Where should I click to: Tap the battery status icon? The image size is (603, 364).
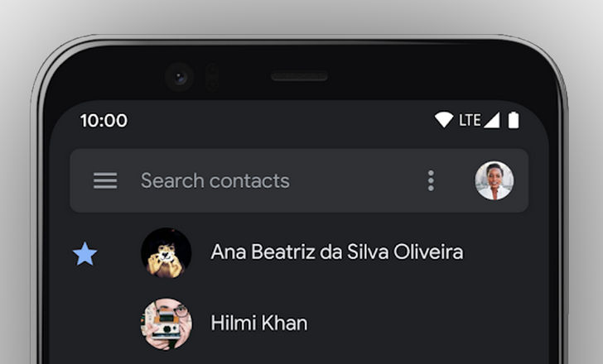click(514, 120)
